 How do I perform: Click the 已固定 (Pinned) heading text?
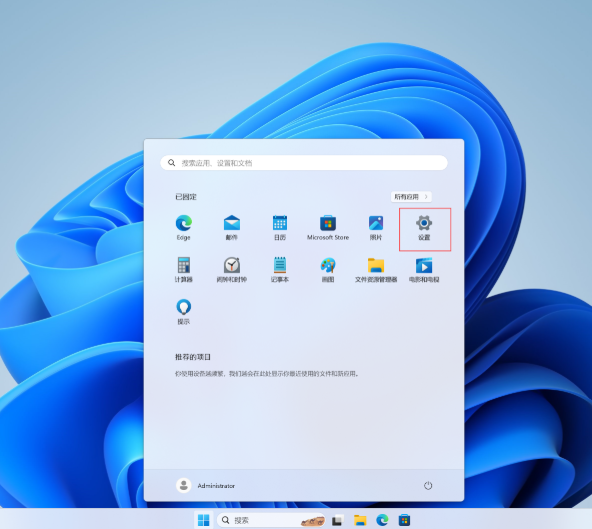click(186, 197)
